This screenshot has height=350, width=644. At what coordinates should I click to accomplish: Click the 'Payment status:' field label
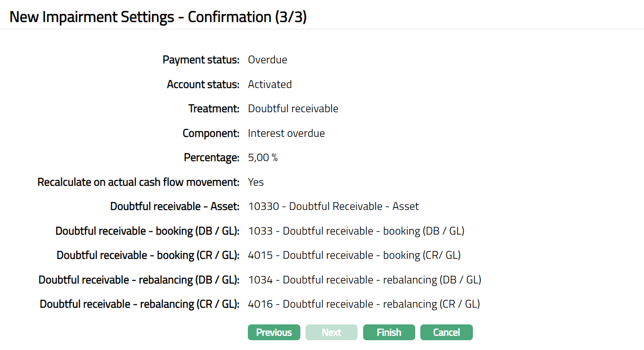tap(201, 60)
